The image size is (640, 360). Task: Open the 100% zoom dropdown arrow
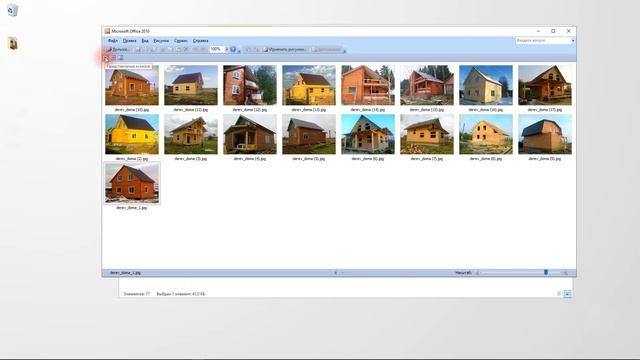[227, 49]
